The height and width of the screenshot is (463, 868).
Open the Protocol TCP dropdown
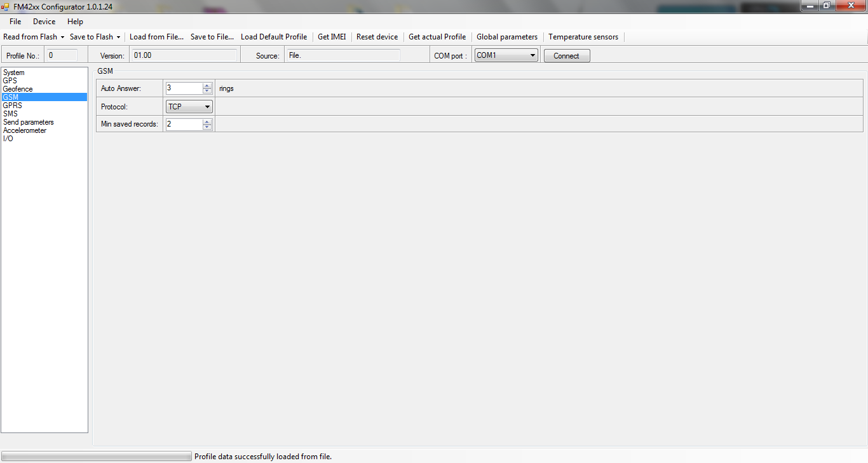coord(189,107)
